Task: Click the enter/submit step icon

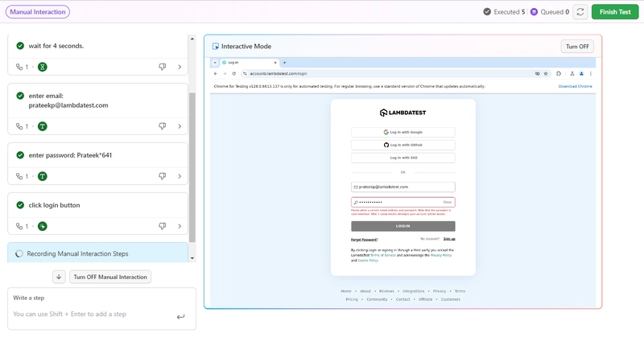Action: pyautogui.click(x=180, y=316)
